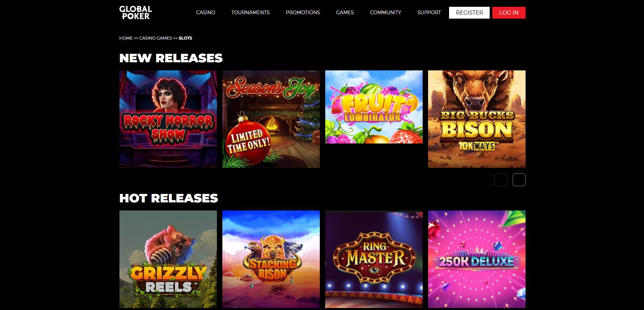Open the Promotions menu item

coord(303,13)
